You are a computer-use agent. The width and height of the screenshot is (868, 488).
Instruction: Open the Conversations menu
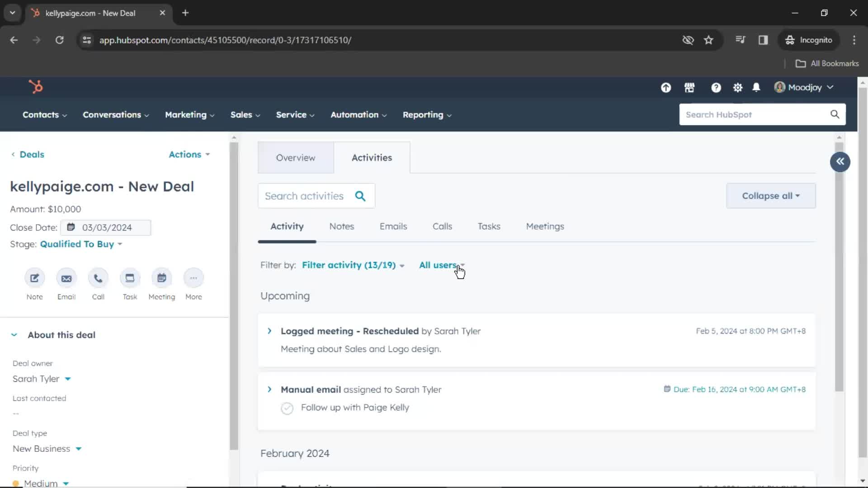coord(116,115)
